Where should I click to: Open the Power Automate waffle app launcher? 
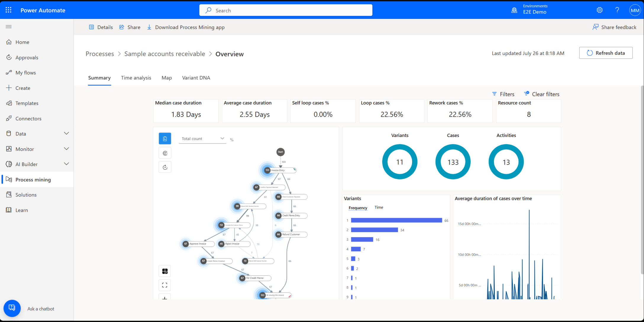(x=8, y=10)
